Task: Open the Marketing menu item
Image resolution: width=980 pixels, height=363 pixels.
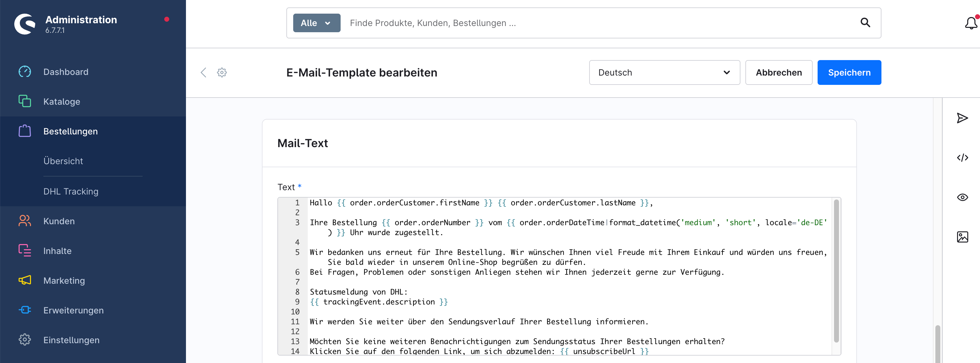Action: 64,281
